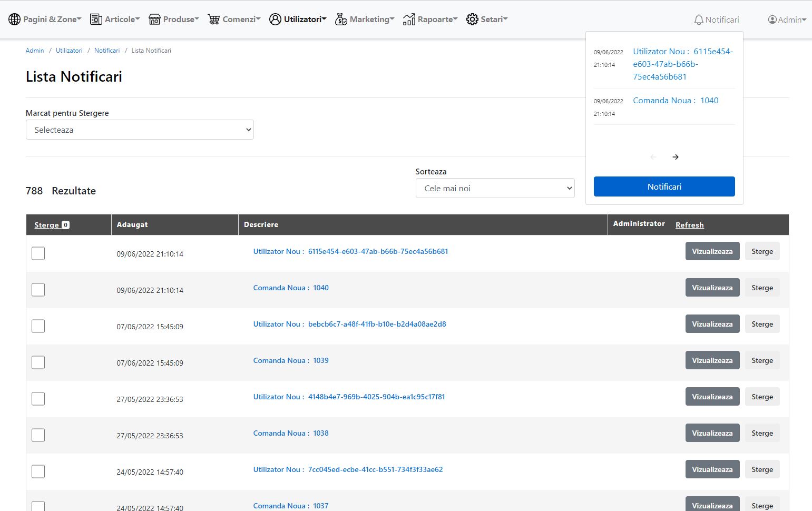Expand the Pagini & Zone menu

click(x=45, y=19)
